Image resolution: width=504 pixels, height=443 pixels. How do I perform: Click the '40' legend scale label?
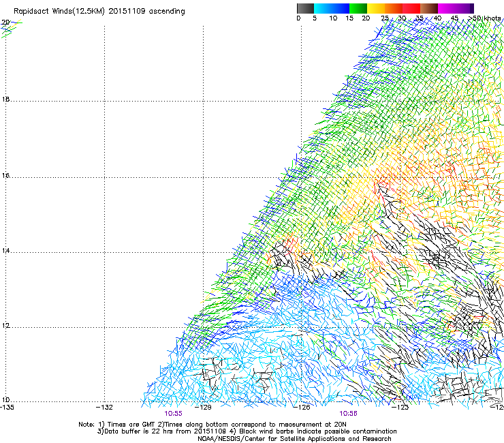437,18
